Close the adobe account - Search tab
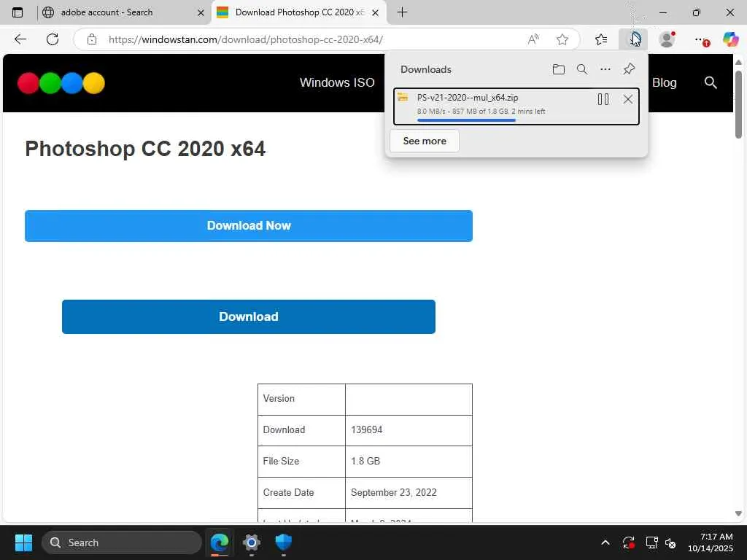747x560 pixels. click(x=201, y=13)
